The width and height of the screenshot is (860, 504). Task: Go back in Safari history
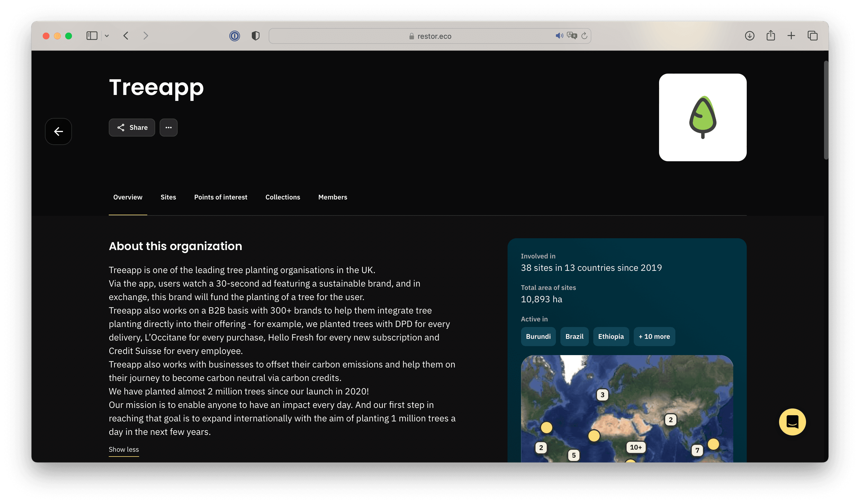pyautogui.click(x=126, y=36)
